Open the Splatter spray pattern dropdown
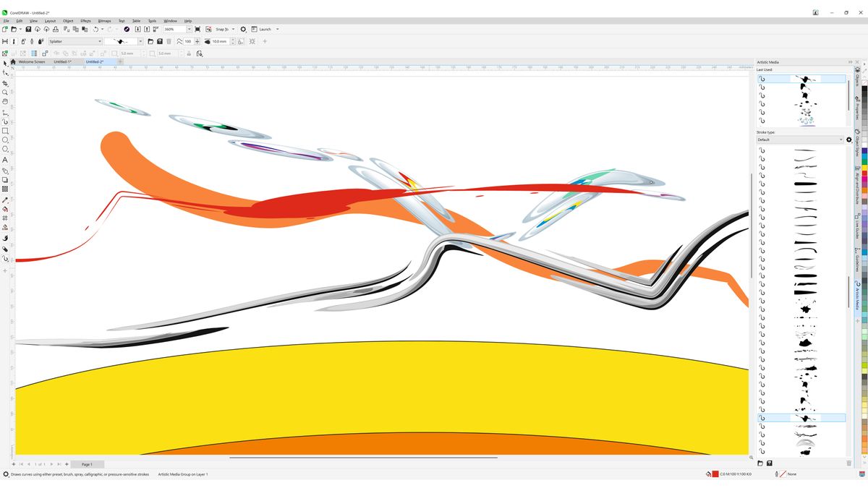This screenshot has width=868, height=488. (x=100, y=41)
